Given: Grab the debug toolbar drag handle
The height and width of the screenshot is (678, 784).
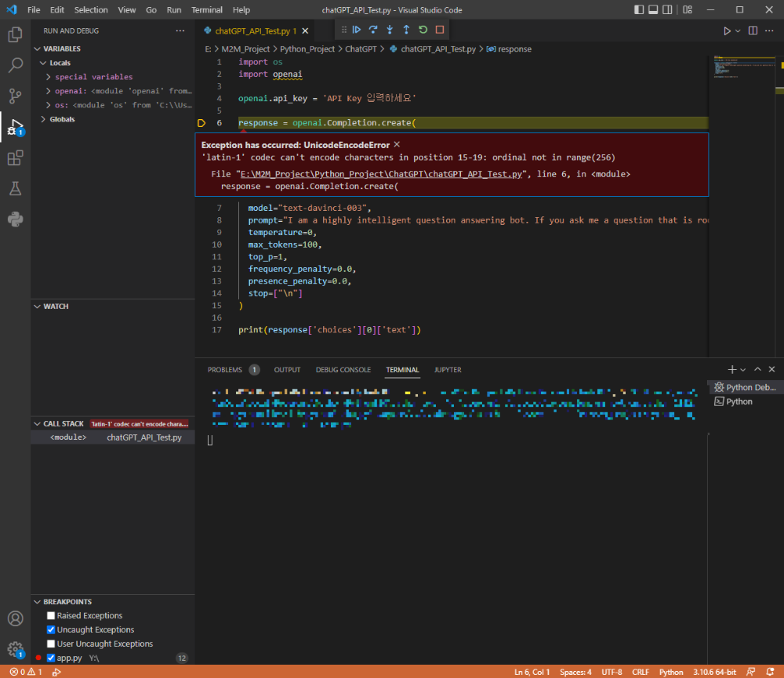Looking at the screenshot, I should (344, 30).
